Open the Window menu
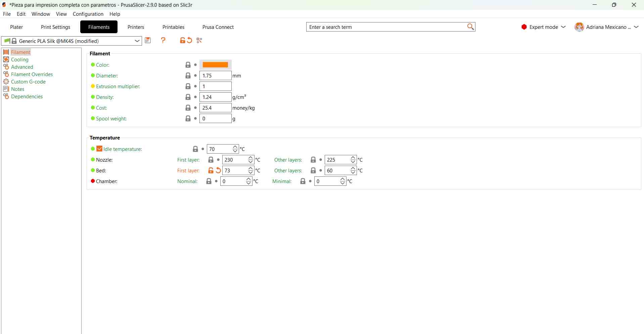The width and height of the screenshot is (644, 334). [x=41, y=14]
